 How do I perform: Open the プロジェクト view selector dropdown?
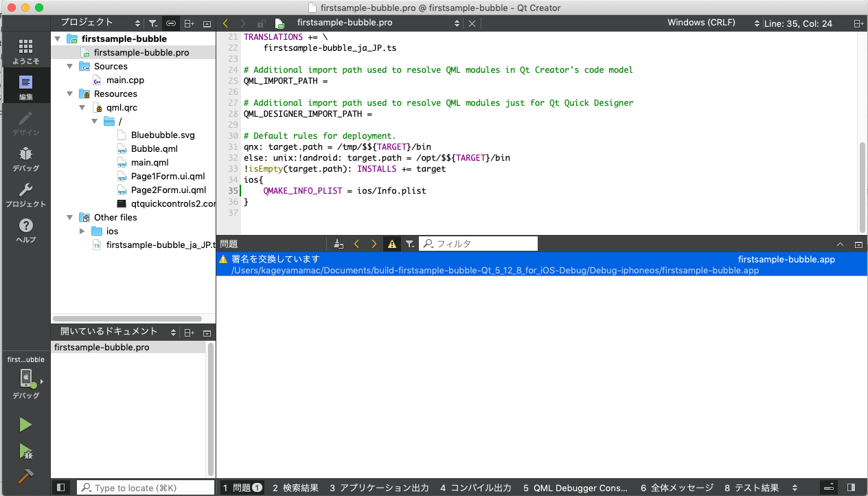100,23
